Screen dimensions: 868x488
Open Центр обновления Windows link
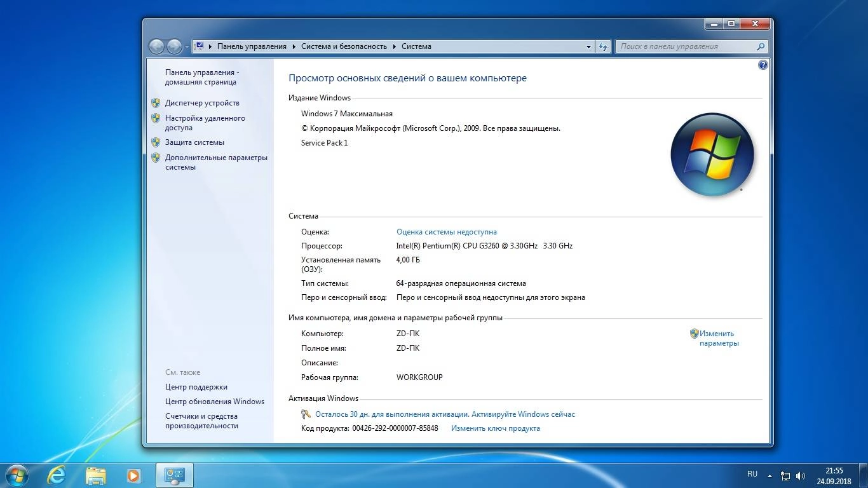tap(215, 402)
